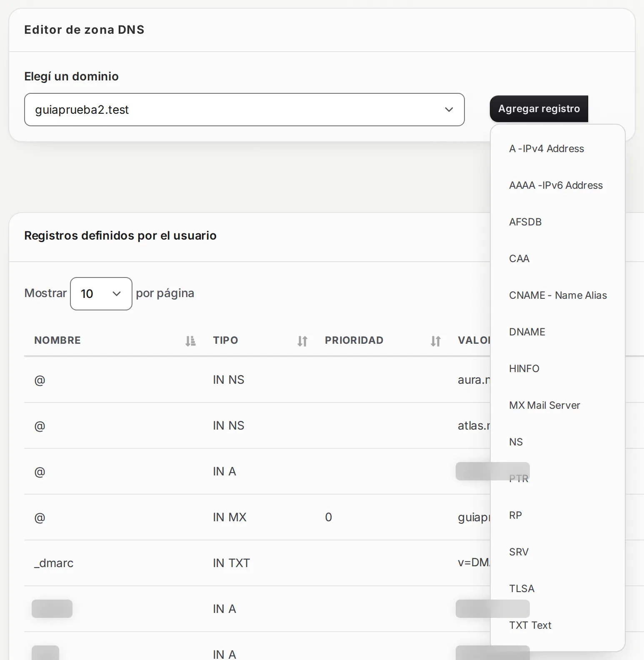Select AAAA -IPv6 Address record type
Image resolution: width=644 pixels, height=660 pixels.
(556, 185)
